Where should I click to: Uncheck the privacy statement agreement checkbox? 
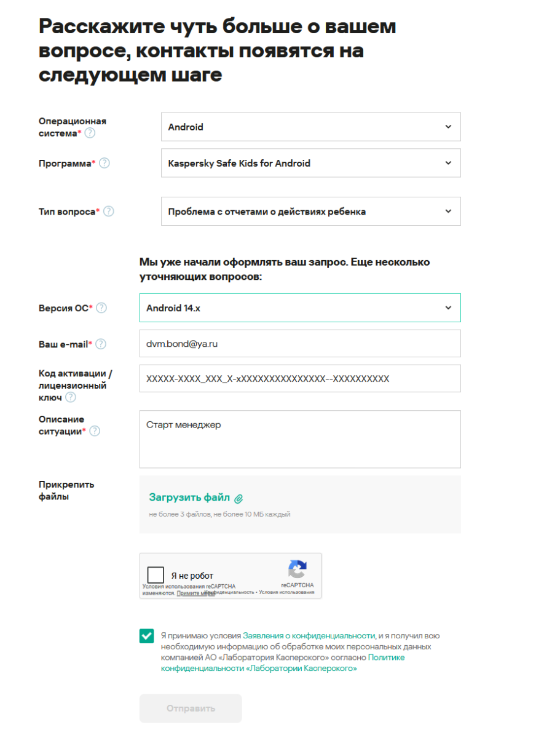click(147, 636)
